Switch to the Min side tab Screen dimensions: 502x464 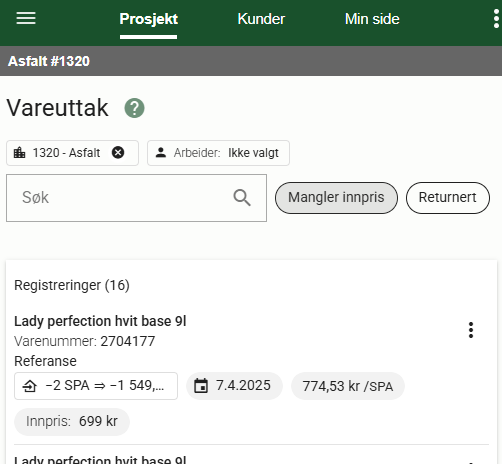[x=372, y=19]
